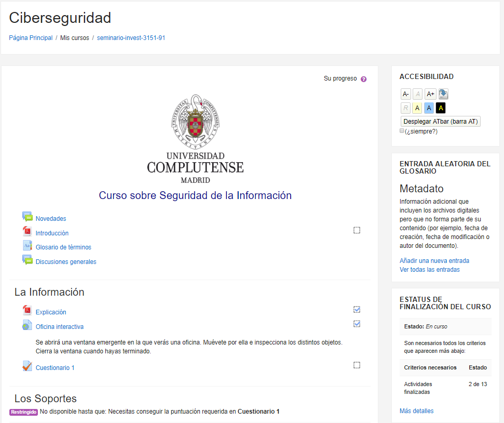
Task: Mark Introducción as completed
Action: pyautogui.click(x=357, y=230)
